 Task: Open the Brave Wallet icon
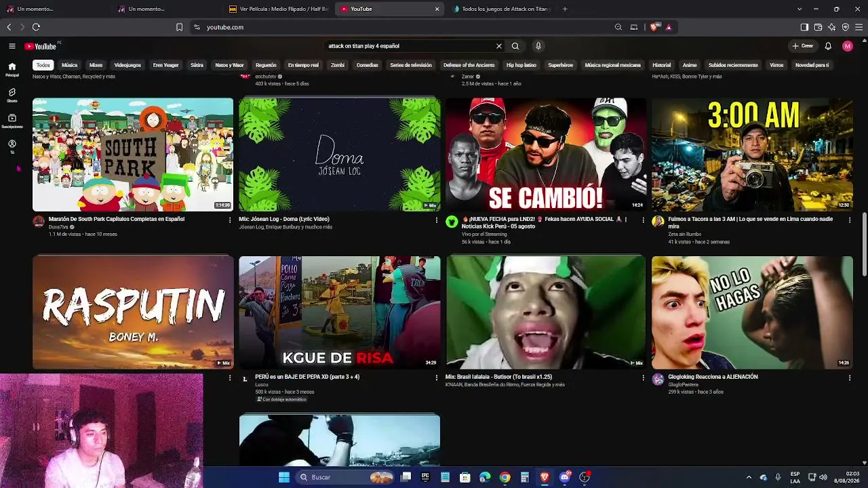click(818, 27)
